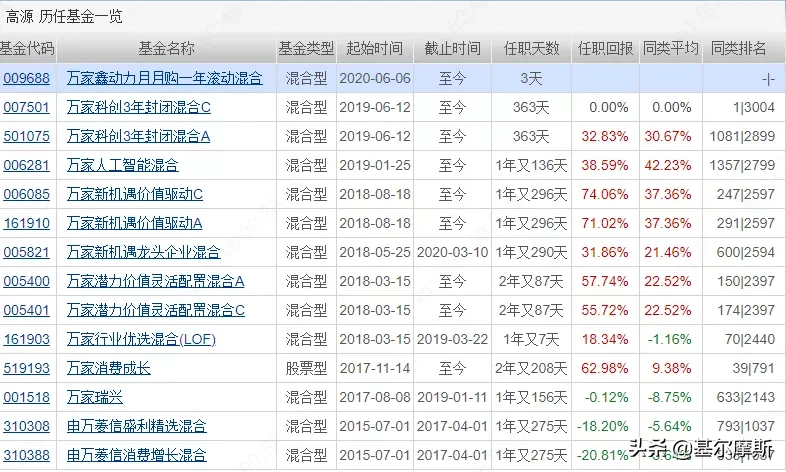Screen dimensions: 786x472
Task: Click the 基金名称 column header
Action: [166, 49]
